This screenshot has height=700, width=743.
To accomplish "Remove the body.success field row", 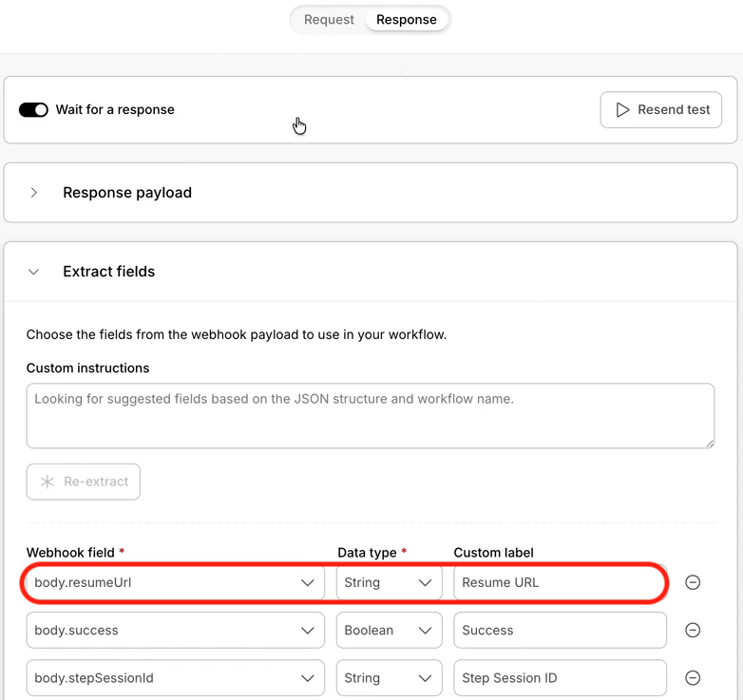I will 693,630.
